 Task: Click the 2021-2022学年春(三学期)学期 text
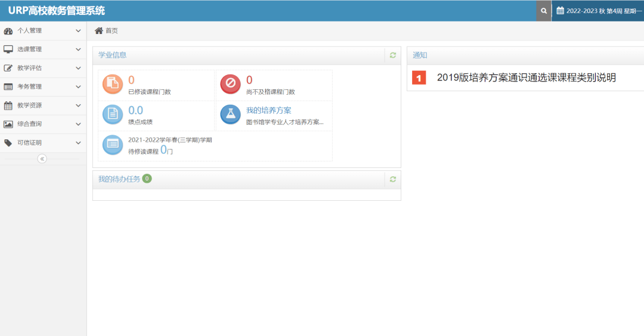click(x=170, y=140)
